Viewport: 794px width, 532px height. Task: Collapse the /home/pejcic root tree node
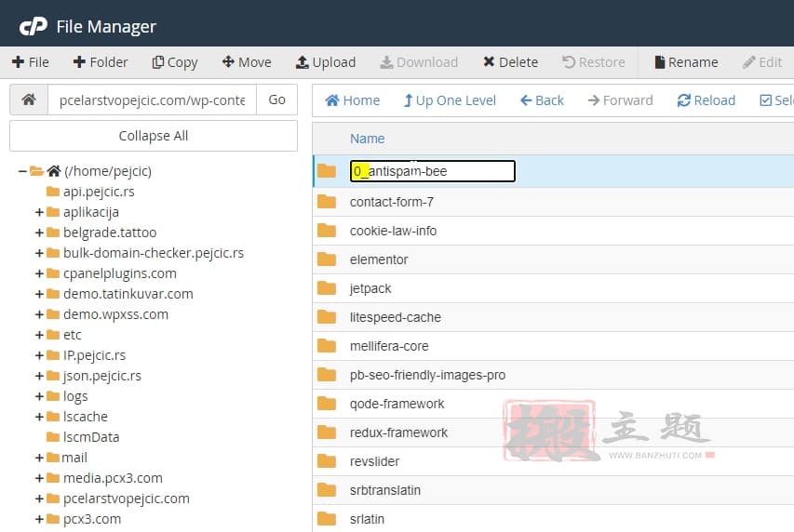22,171
